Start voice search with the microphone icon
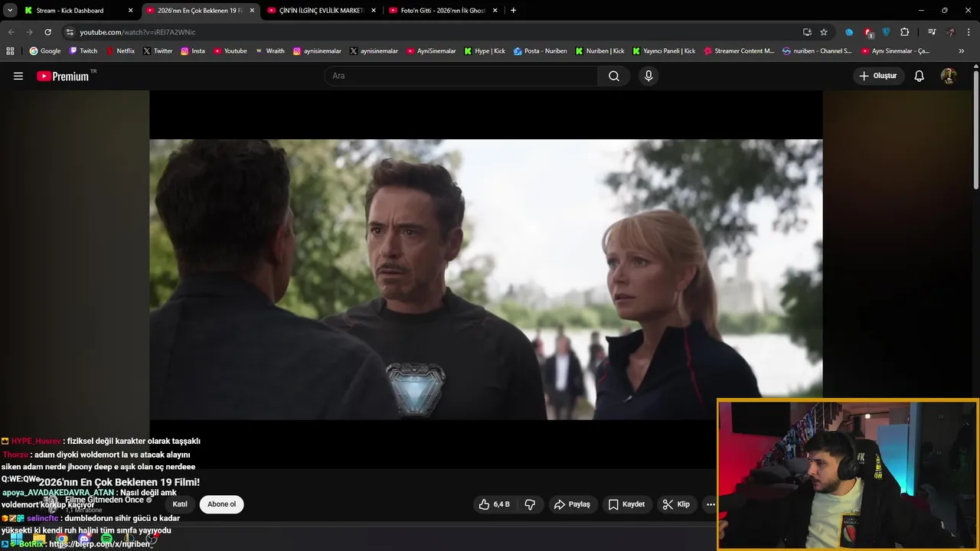This screenshot has width=980, height=551. pos(648,76)
